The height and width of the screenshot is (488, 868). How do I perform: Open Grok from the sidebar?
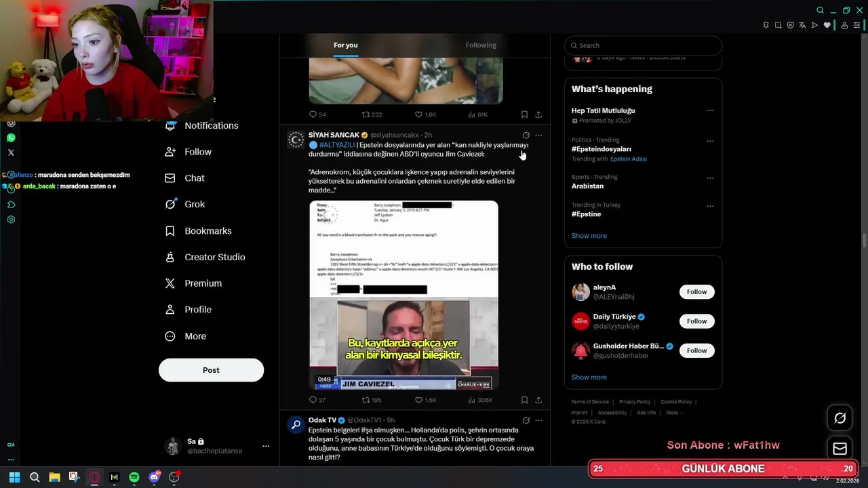(x=184, y=204)
